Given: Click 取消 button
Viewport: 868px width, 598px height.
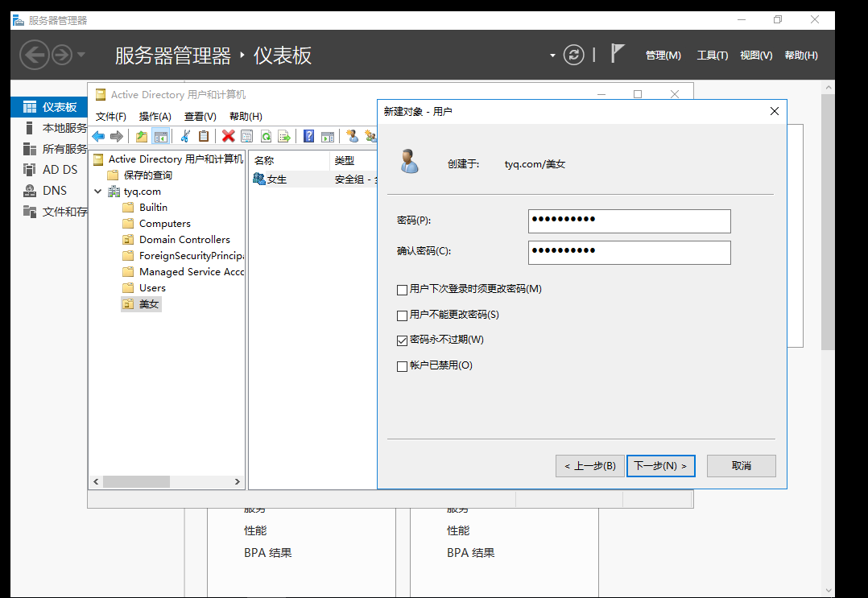Looking at the screenshot, I should [x=742, y=466].
